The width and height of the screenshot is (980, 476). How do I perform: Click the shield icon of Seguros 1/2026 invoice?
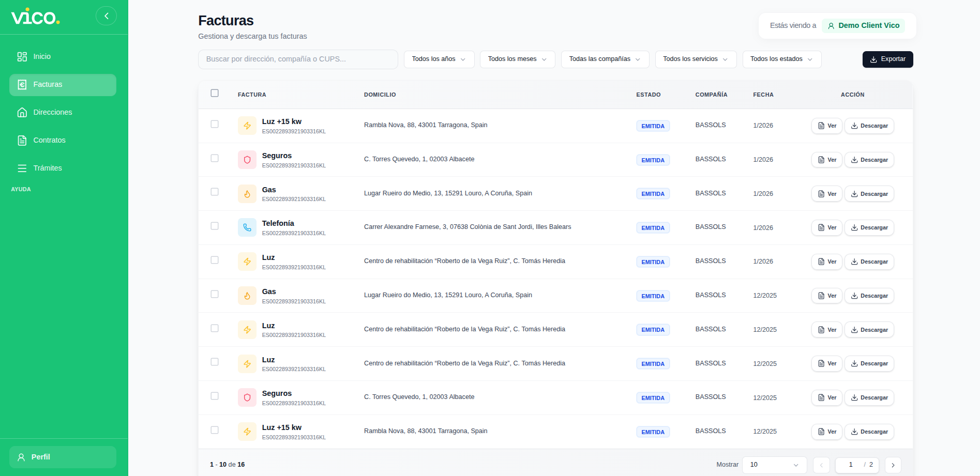point(247,160)
